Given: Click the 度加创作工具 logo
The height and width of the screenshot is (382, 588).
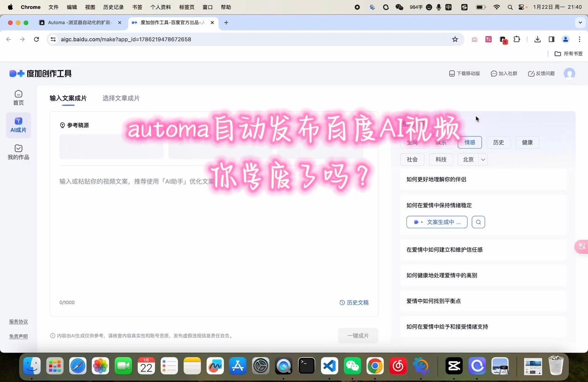Looking at the screenshot, I should pyautogui.click(x=40, y=74).
